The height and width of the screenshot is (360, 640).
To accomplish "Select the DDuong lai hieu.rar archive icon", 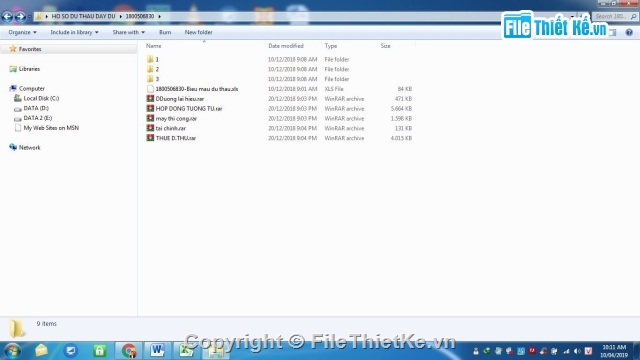I will pos(150,98).
